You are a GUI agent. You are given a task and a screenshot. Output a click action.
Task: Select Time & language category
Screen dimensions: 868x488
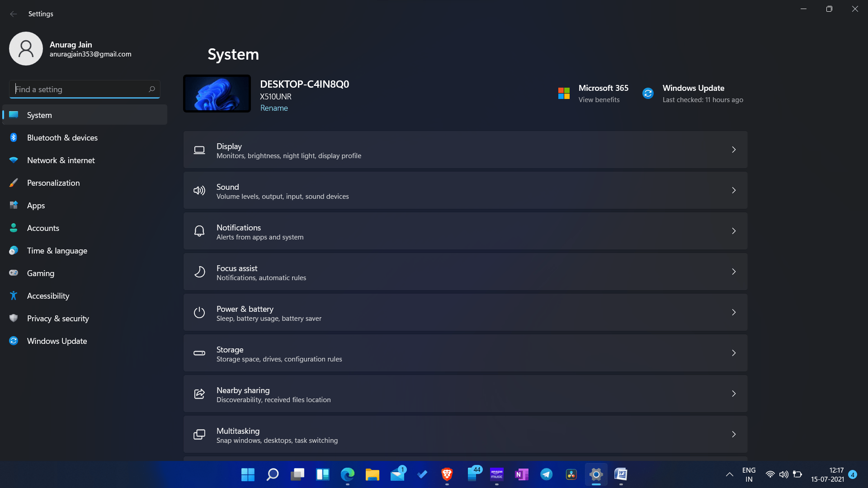click(57, 251)
